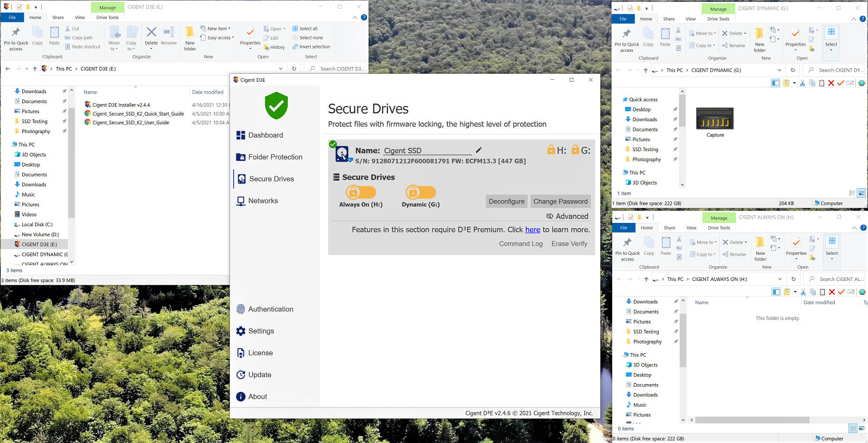This screenshot has height=443, width=868.
Task: Toggle Advanced options visibility
Action: 567,216
